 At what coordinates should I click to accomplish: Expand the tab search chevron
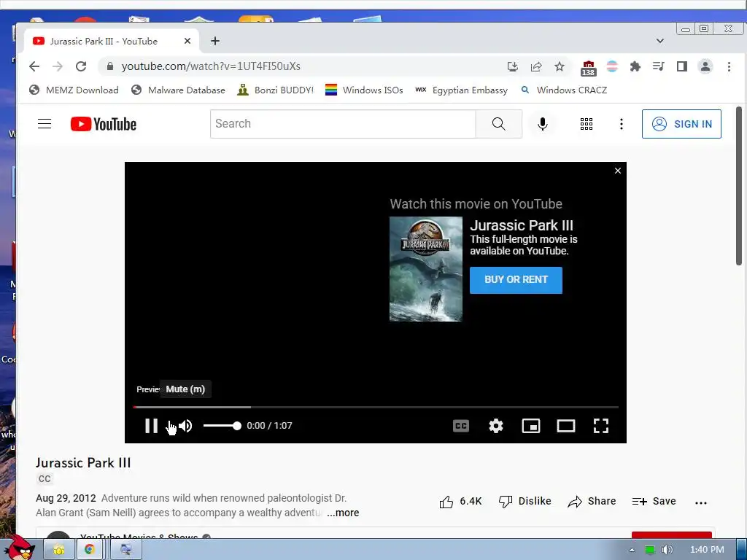click(659, 41)
